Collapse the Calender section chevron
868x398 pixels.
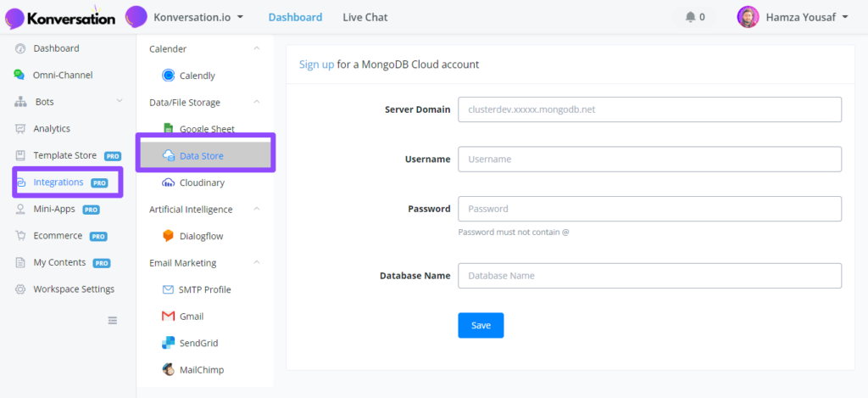(256, 48)
